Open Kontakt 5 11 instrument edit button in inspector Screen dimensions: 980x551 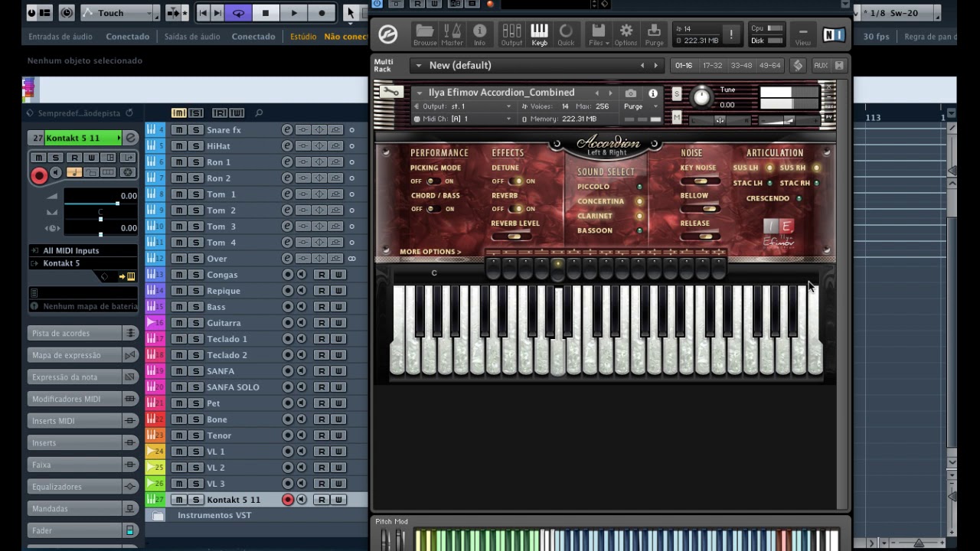tap(131, 138)
